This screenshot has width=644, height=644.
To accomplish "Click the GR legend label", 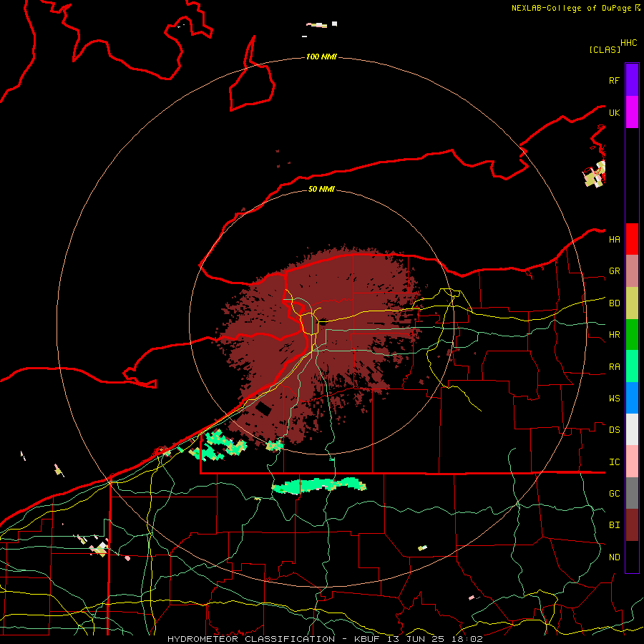I will tap(614, 271).
